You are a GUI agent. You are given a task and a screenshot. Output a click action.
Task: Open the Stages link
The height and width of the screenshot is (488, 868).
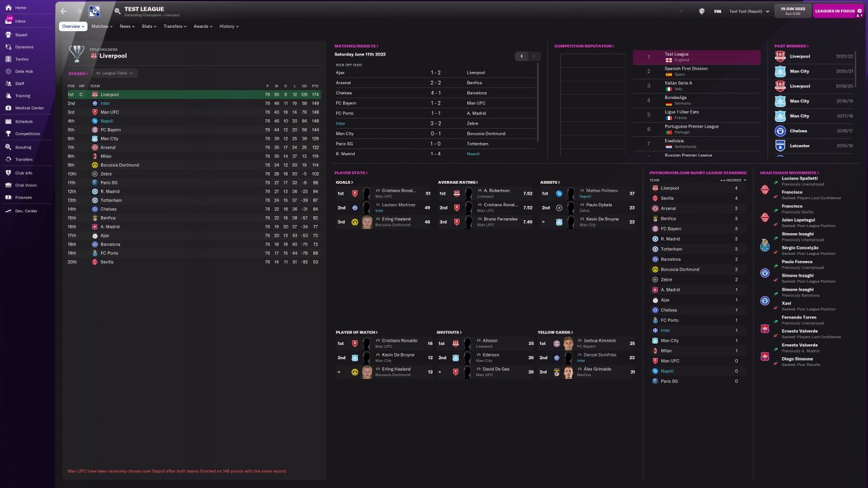click(78, 73)
